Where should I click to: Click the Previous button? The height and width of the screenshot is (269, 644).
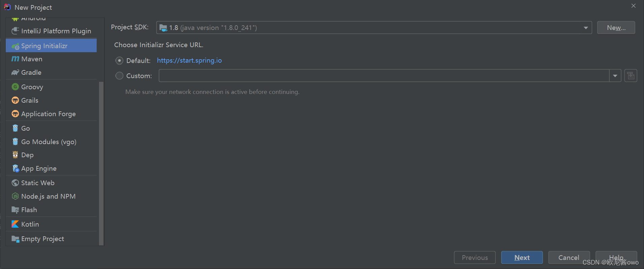(x=475, y=258)
